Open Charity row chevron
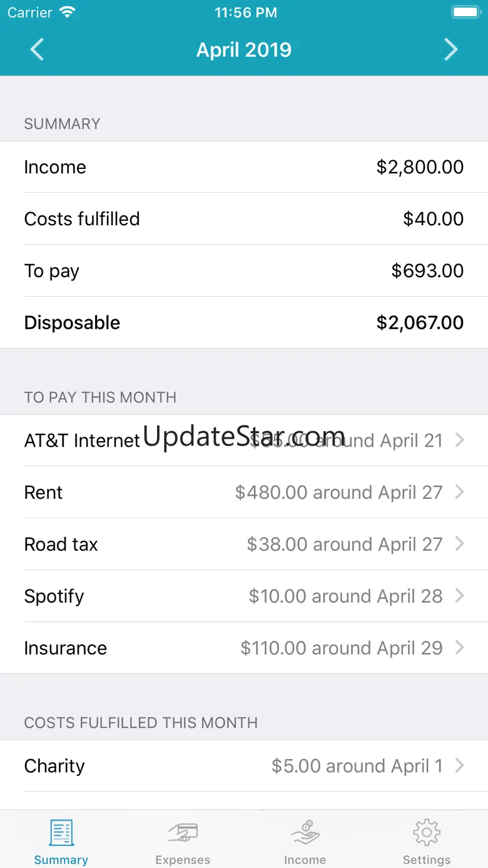488x868 pixels. pos(460,766)
